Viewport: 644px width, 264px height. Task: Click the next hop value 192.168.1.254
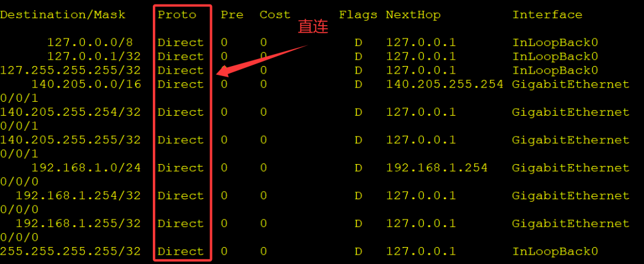pyautogui.click(x=436, y=168)
